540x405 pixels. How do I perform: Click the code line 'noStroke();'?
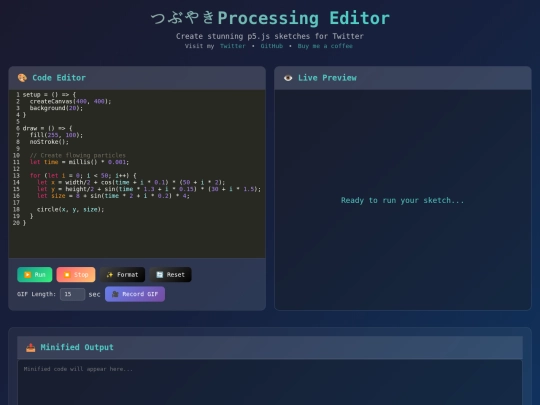click(49, 142)
